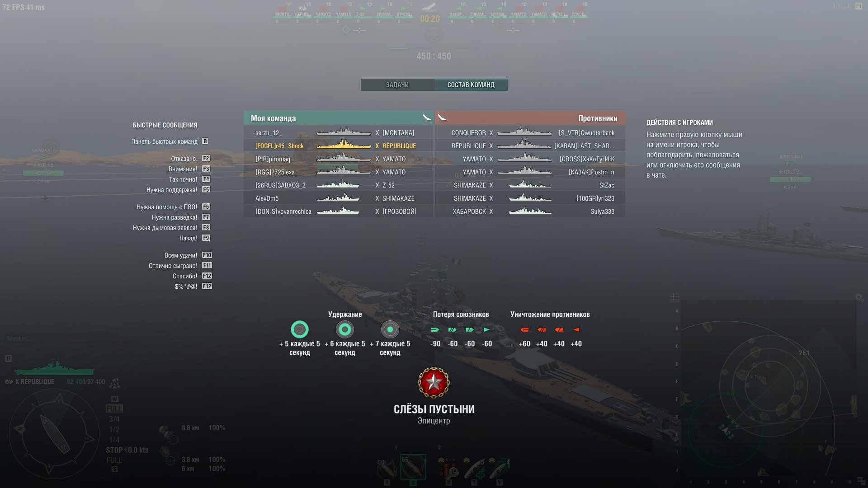
Task: Click the F1 help icon
Action: click(x=859, y=6)
